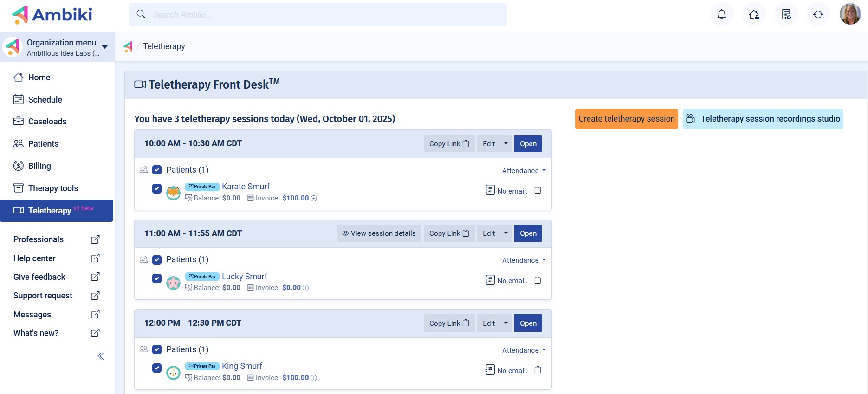Viewport: 868px width, 394px height.
Task: Click the home lock icon in header
Action: tap(754, 15)
